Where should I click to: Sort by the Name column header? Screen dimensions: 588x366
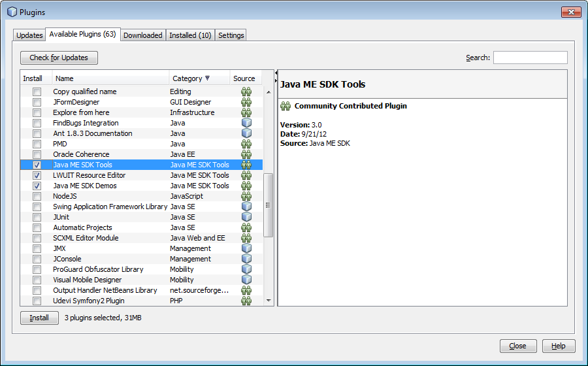point(110,78)
